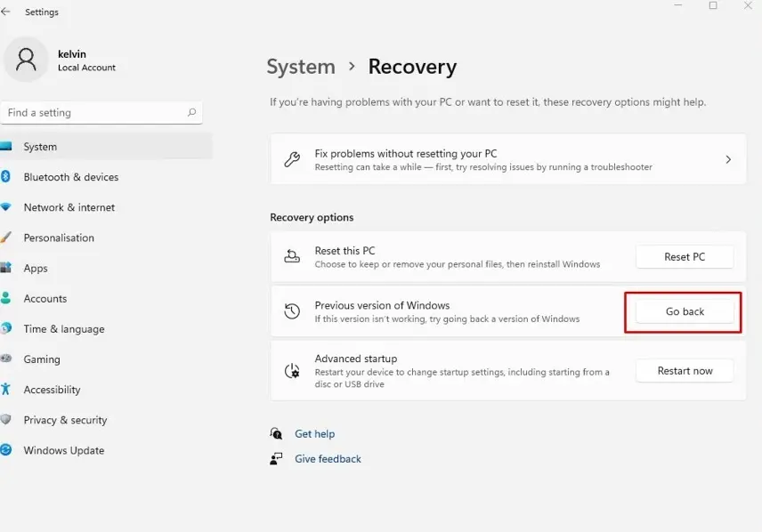762x532 pixels.
Task: Open Windows Update settings
Action: click(x=106, y=450)
